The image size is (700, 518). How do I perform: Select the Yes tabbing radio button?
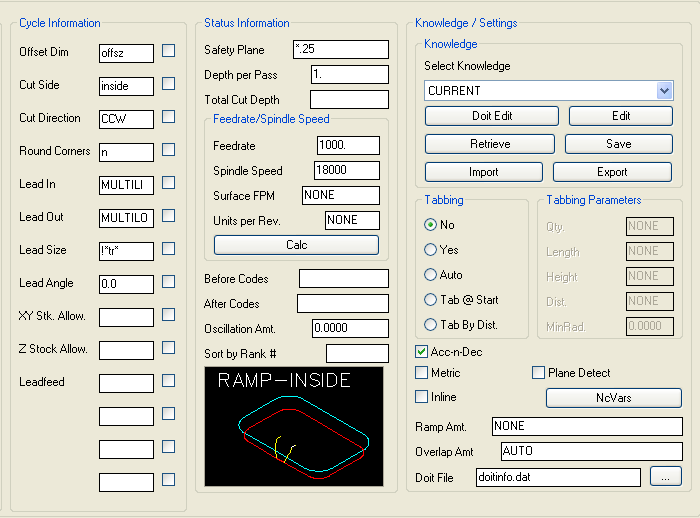point(430,250)
